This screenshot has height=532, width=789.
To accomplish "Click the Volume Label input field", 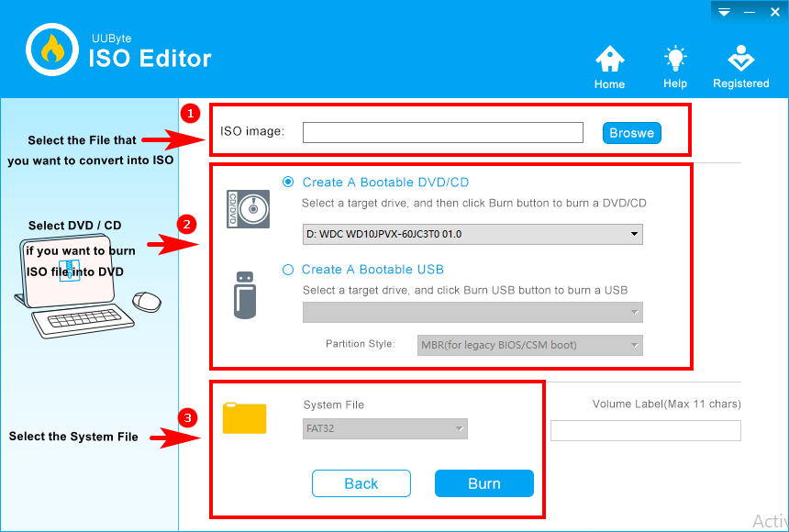I will [x=646, y=430].
